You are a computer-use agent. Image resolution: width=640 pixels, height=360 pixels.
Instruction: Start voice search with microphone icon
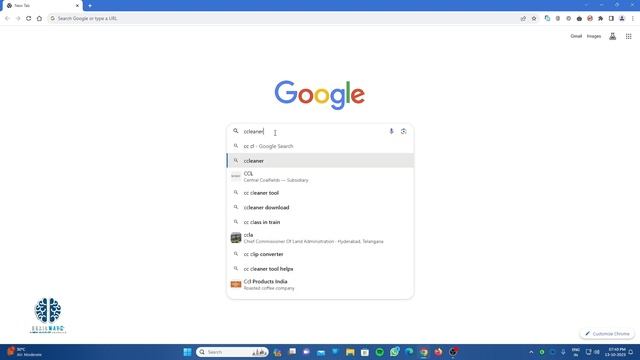391,131
